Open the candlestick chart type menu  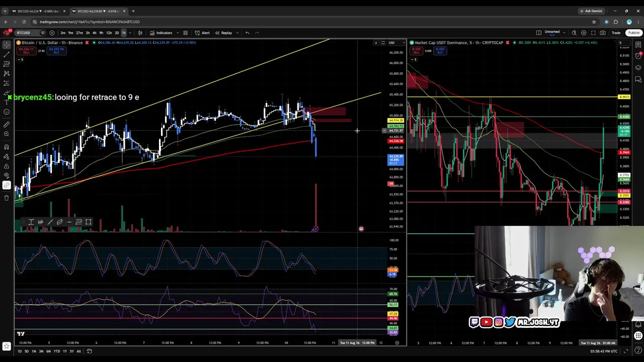(x=140, y=33)
